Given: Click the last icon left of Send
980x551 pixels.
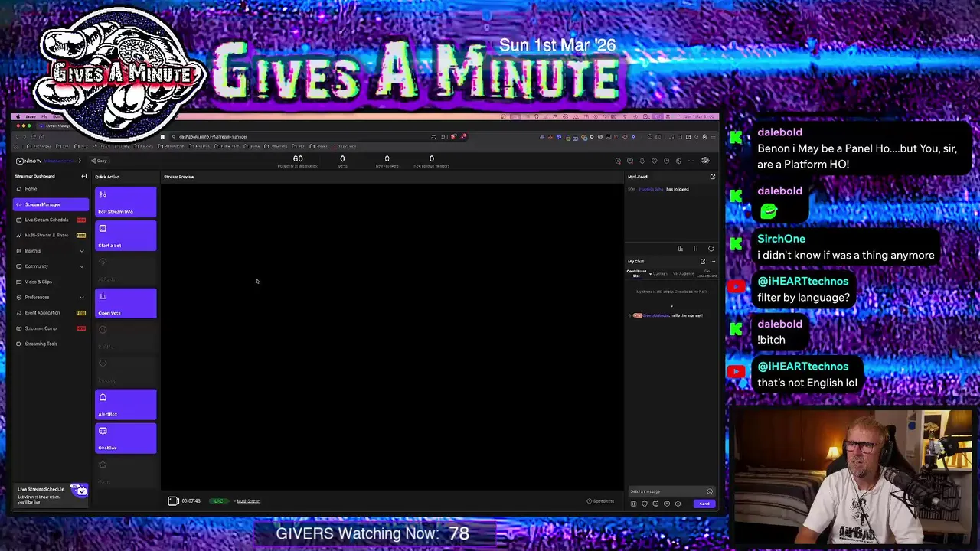Looking at the screenshot, I should tap(678, 504).
